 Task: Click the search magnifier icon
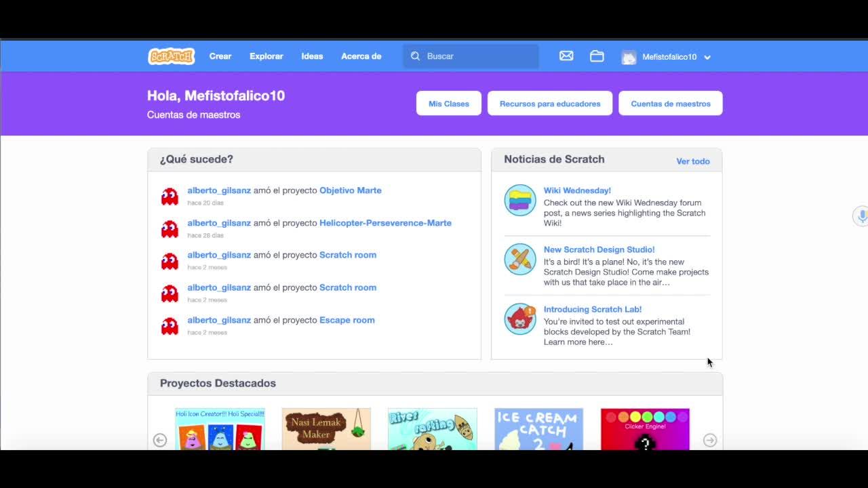(416, 56)
